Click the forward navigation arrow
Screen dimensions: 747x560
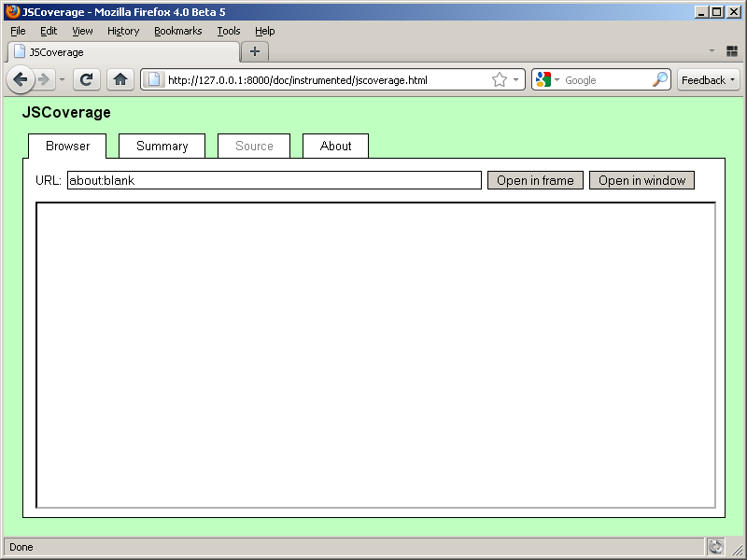click(x=44, y=79)
